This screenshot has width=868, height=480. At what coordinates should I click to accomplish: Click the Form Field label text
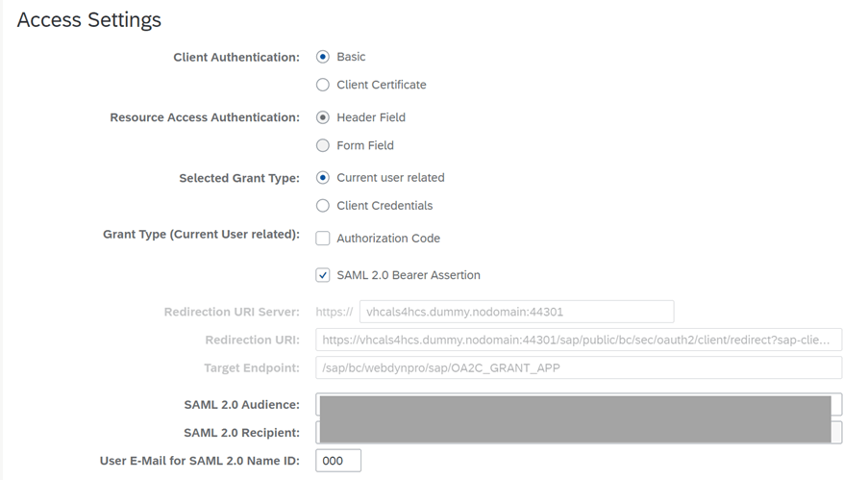click(x=365, y=145)
